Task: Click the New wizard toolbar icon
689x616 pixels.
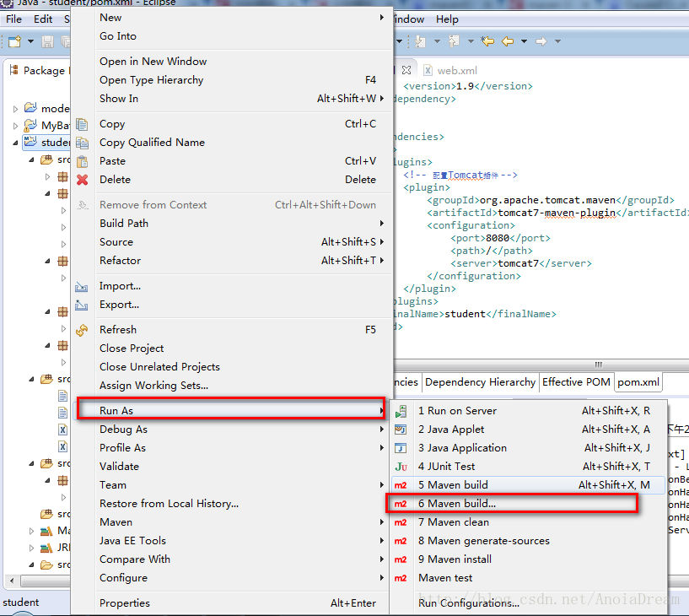Action: coord(14,41)
